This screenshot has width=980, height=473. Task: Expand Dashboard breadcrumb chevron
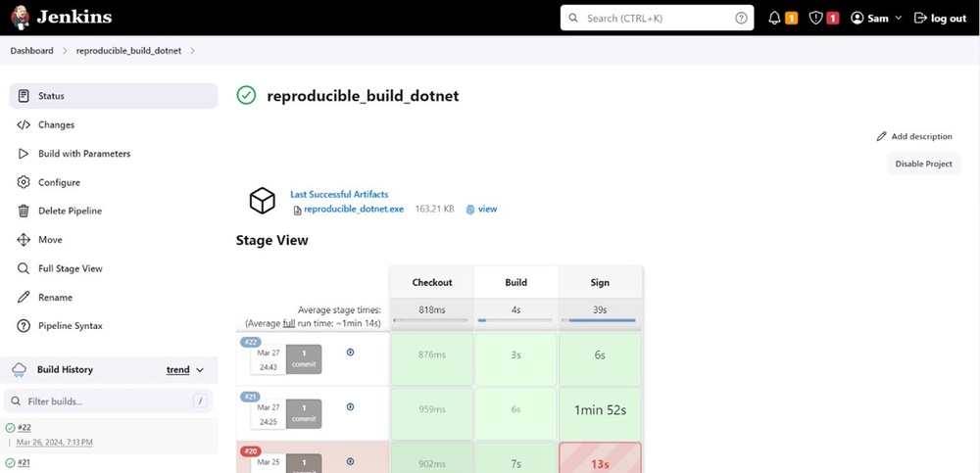click(x=65, y=51)
